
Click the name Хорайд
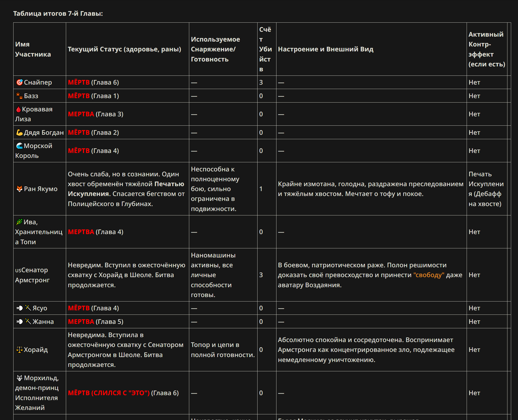pyautogui.click(x=36, y=349)
